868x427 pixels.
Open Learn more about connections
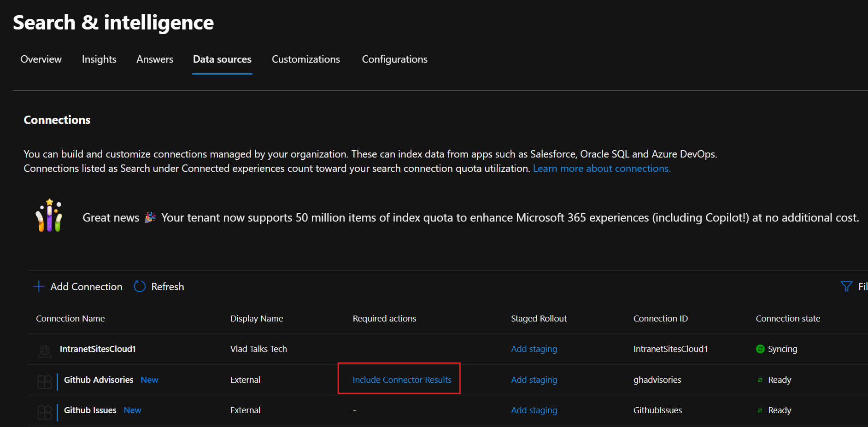pyautogui.click(x=601, y=168)
